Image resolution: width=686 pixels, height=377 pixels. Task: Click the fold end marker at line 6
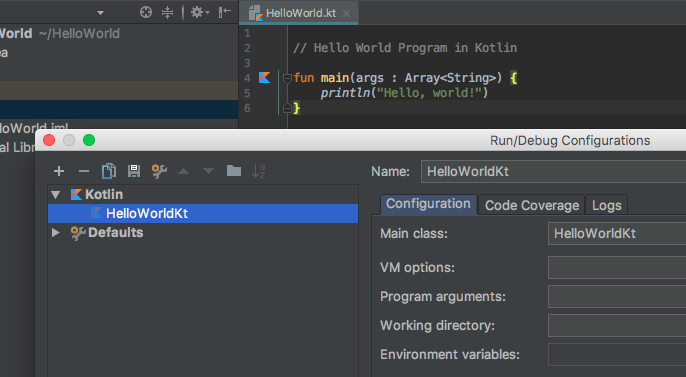[x=287, y=108]
